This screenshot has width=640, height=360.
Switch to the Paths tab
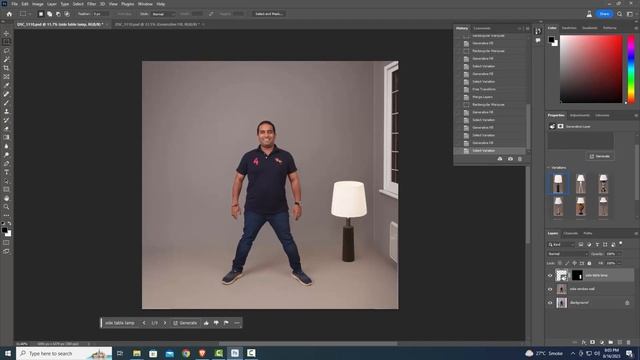point(588,233)
